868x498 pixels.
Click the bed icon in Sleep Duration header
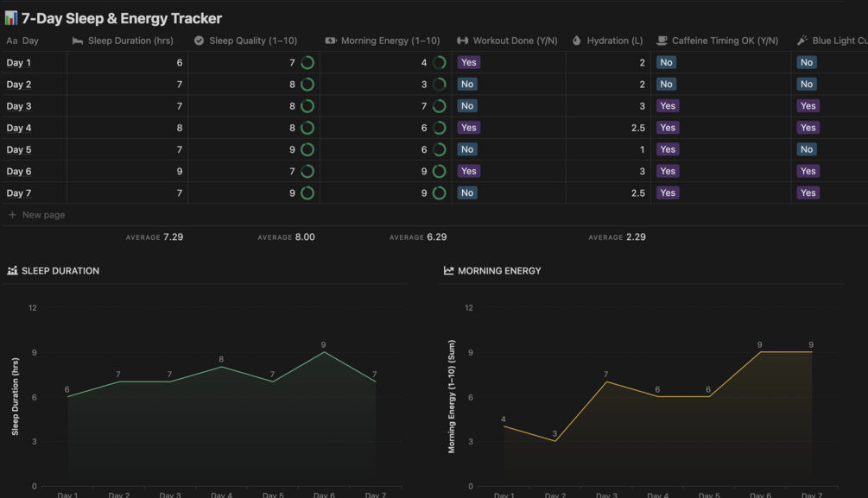[x=78, y=41]
